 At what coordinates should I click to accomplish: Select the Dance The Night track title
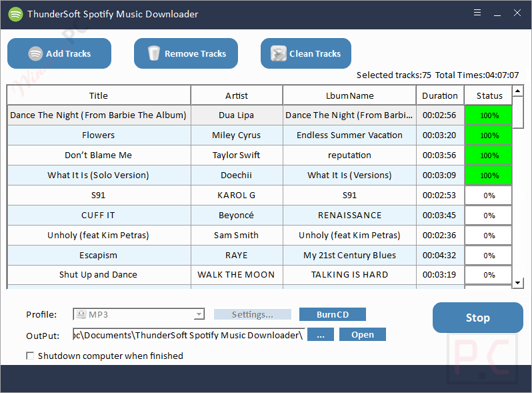click(99, 115)
